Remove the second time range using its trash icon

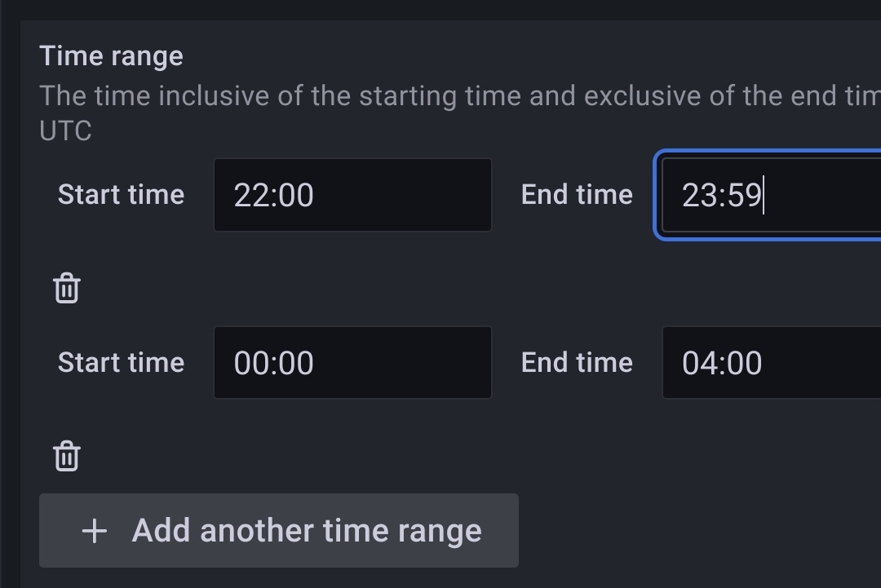point(66,455)
